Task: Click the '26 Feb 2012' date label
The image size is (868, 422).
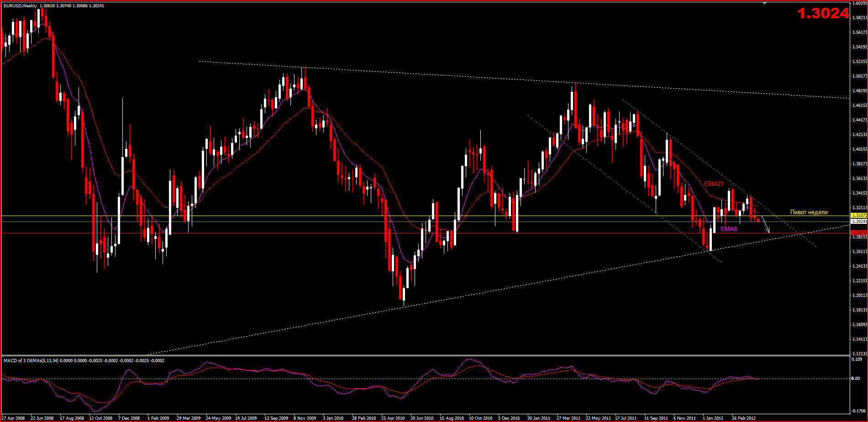Action: tap(744, 418)
